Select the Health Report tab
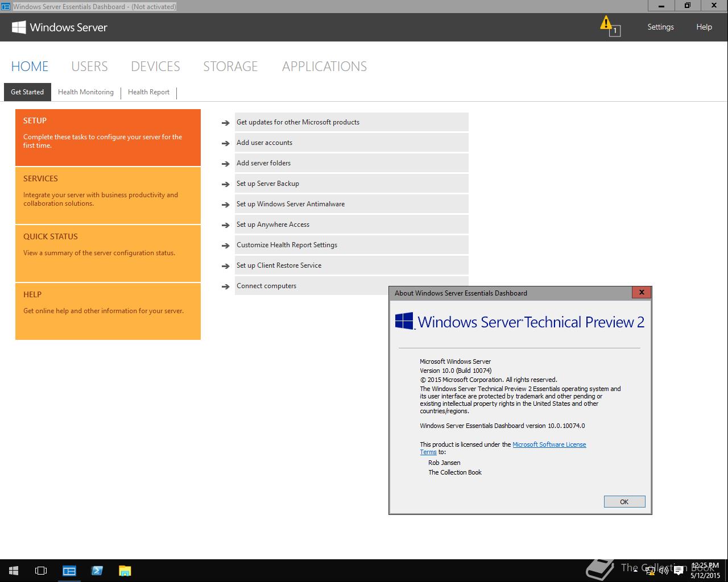 (148, 92)
